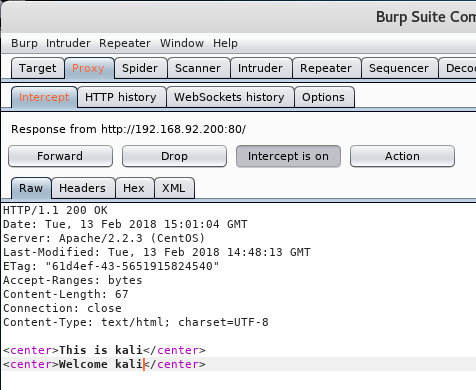
Task: Toggle the Intercept is on button
Action: click(288, 156)
